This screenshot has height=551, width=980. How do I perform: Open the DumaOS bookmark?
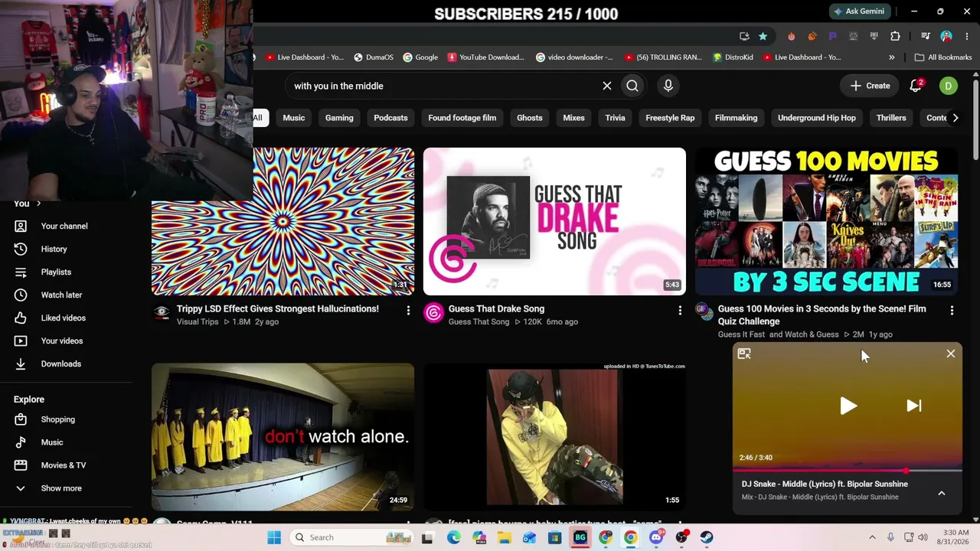(374, 57)
